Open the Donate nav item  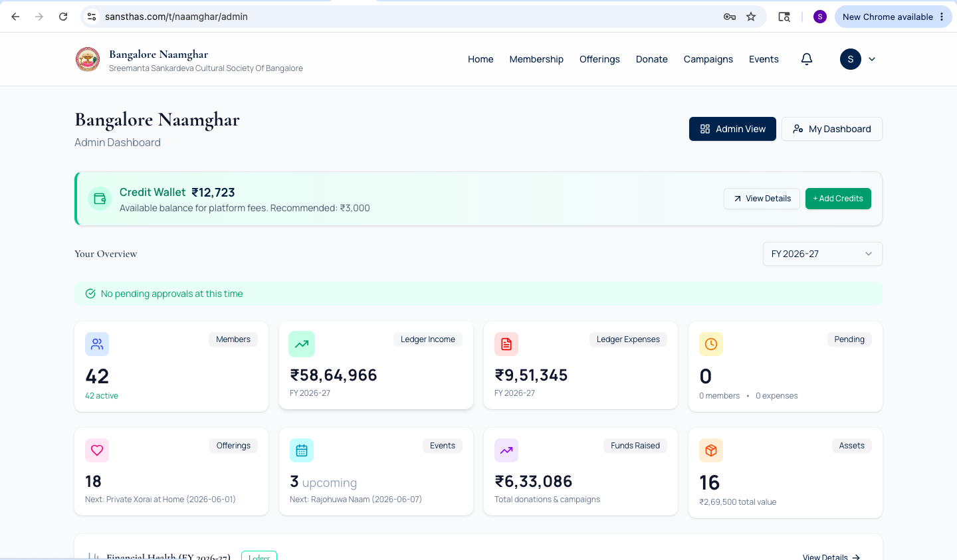coord(652,59)
